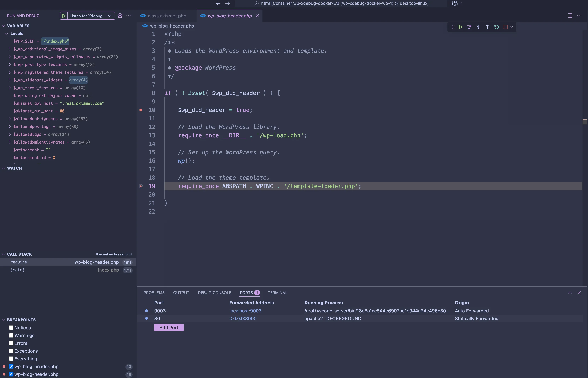Image resolution: width=588 pixels, height=378 pixels.
Task: Click the PHP icon in the breadcrumb
Action: pos(145,26)
